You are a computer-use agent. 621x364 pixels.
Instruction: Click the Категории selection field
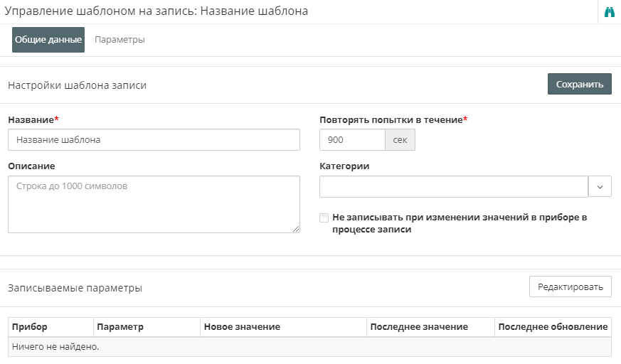[454, 187]
